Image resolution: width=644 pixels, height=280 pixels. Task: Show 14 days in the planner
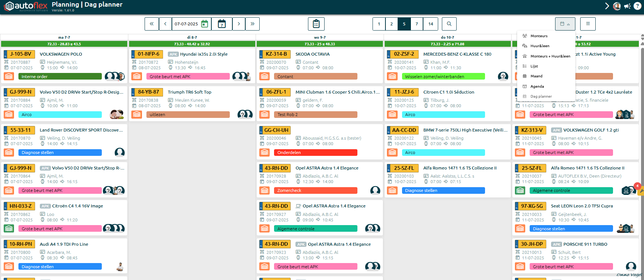(431, 24)
